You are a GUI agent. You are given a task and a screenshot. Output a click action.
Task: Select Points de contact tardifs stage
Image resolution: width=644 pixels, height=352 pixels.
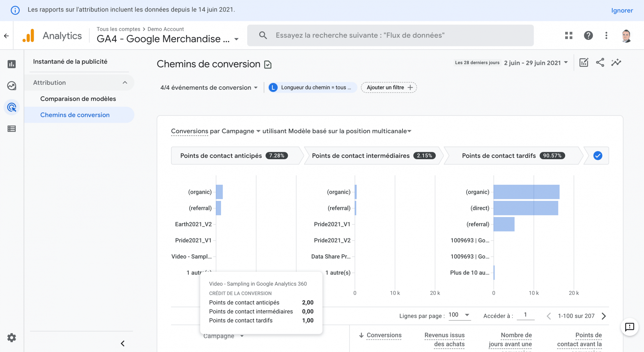coord(513,156)
